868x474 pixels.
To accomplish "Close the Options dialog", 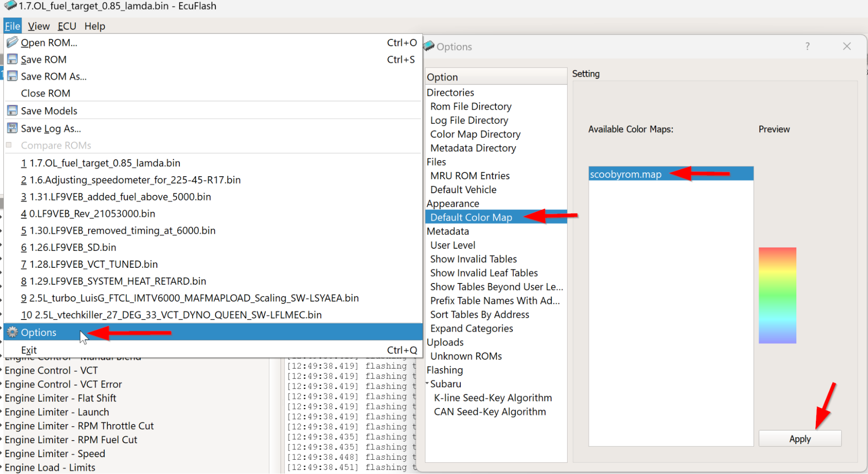I will pos(847,46).
